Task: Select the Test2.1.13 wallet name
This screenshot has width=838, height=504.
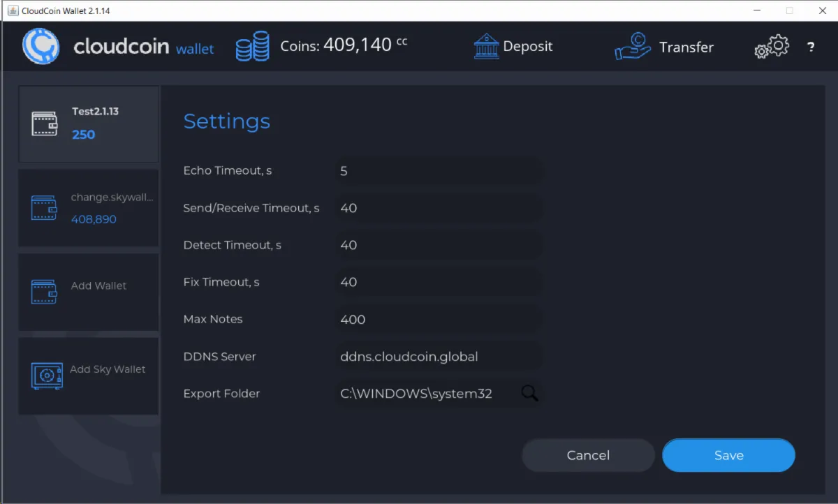Action: click(96, 112)
